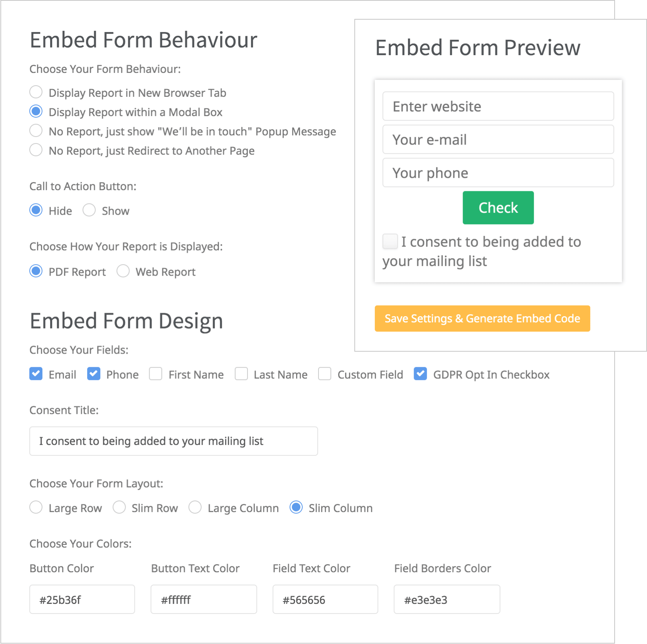Click the "Your phone" field in preview
The image size is (647, 644).
point(498,172)
